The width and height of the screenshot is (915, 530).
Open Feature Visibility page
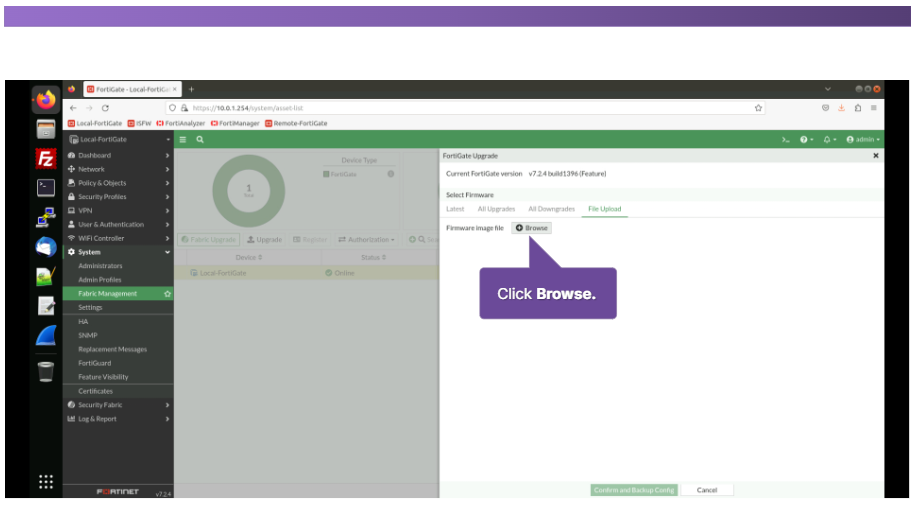[x=103, y=377]
